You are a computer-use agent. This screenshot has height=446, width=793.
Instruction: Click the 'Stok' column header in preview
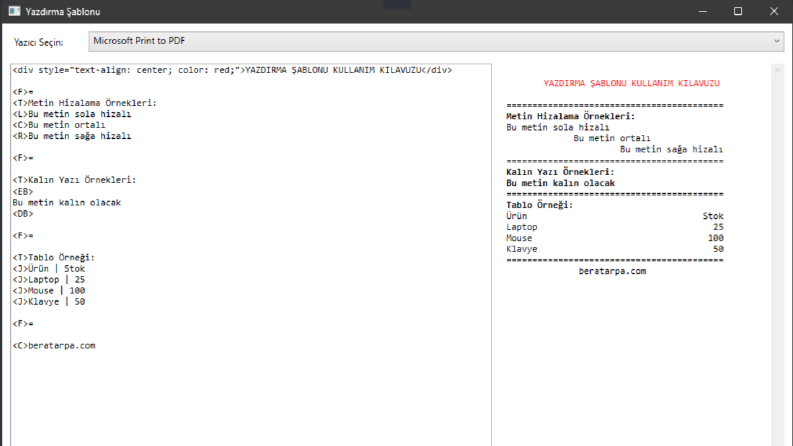[713, 216]
